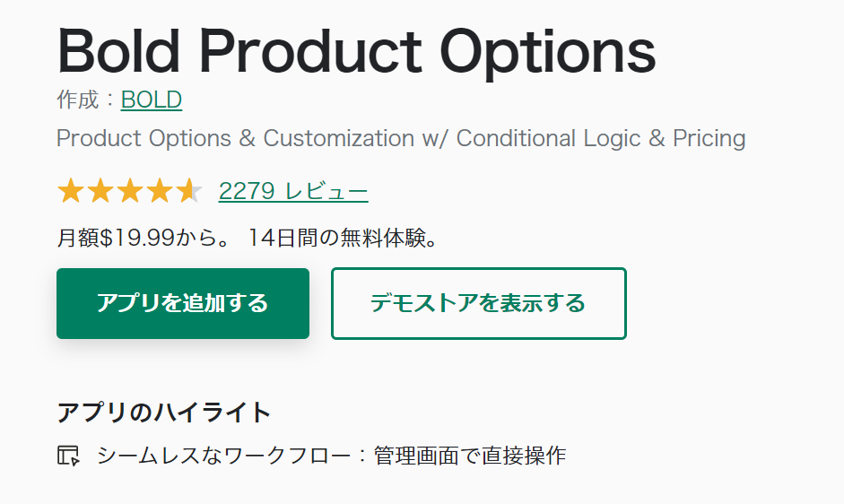Click the シームレスなワークフロー highlight text

coord(222,456)
